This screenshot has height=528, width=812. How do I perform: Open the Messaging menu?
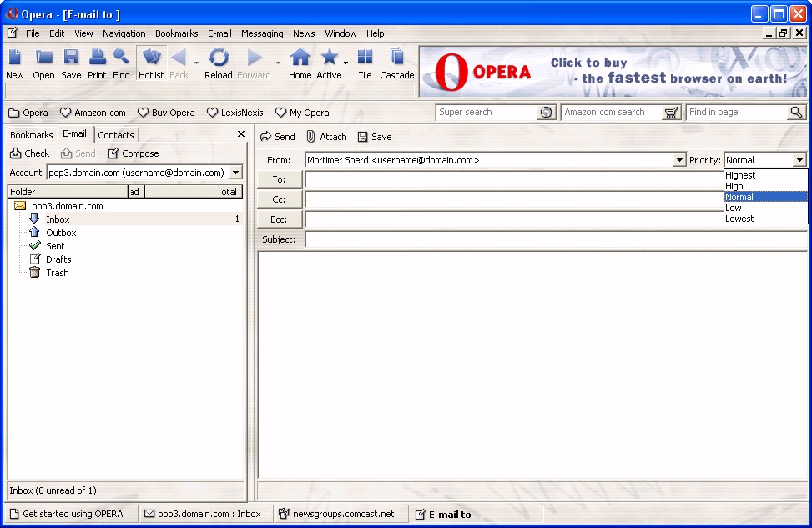tap(262, 33)
